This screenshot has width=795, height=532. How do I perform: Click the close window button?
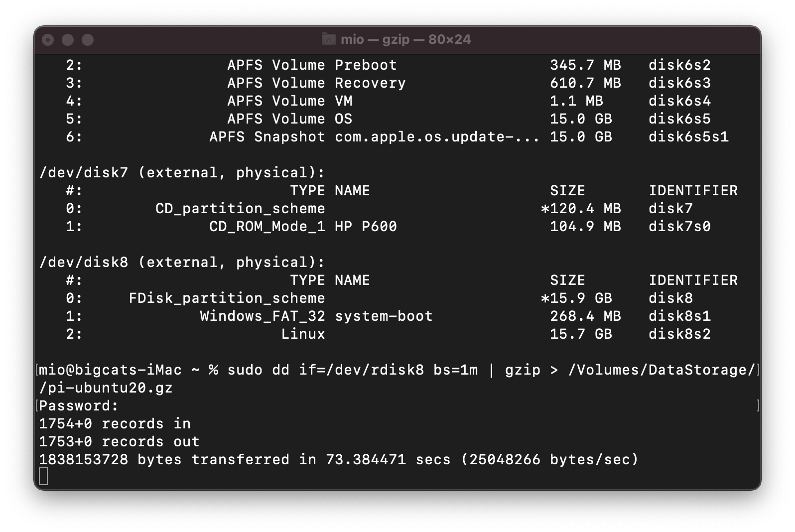[48, 40]
